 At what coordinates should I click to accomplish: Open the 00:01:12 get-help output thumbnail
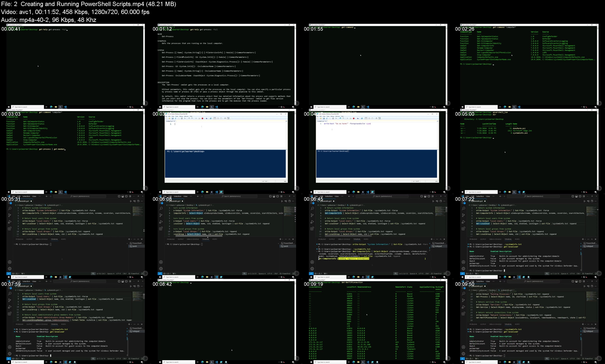pos(227,66)
